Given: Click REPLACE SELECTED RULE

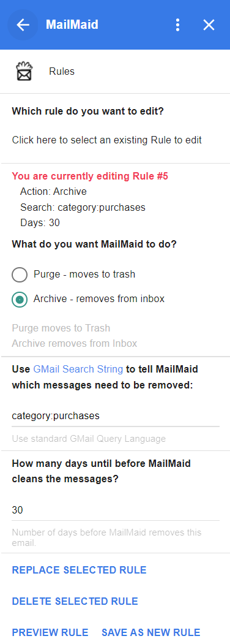Looking at the screenshot, I should (x=79, y=570).
